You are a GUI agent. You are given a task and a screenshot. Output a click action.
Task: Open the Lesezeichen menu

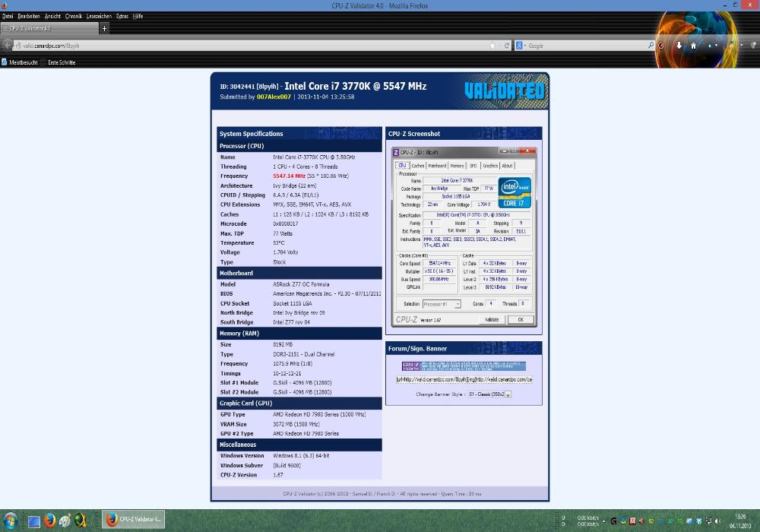point(99,16)
